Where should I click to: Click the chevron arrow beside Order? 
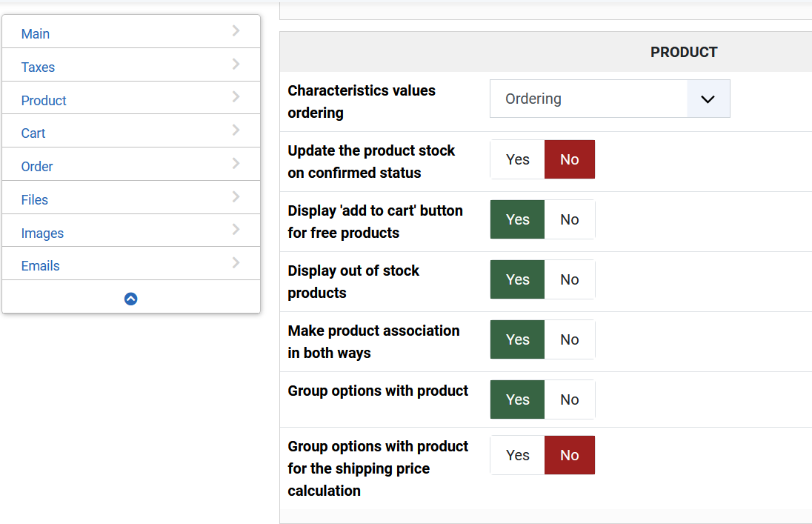coord(236,164)
